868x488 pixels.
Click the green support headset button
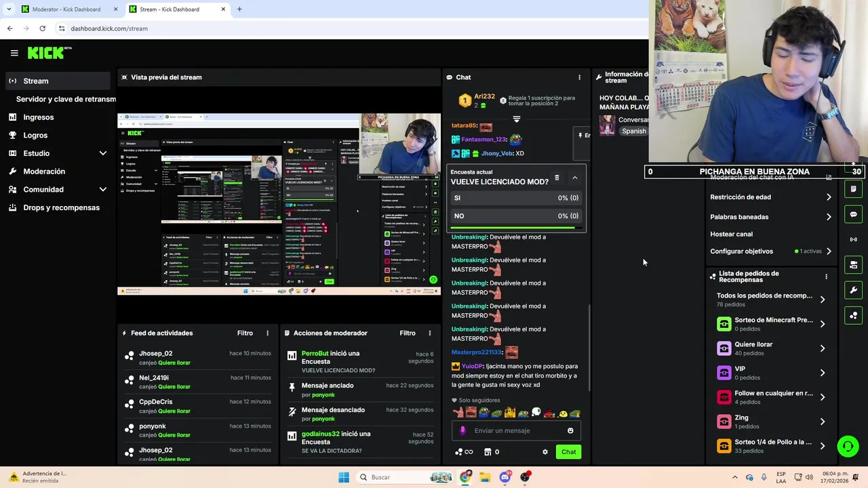click(x=848, y=446)
